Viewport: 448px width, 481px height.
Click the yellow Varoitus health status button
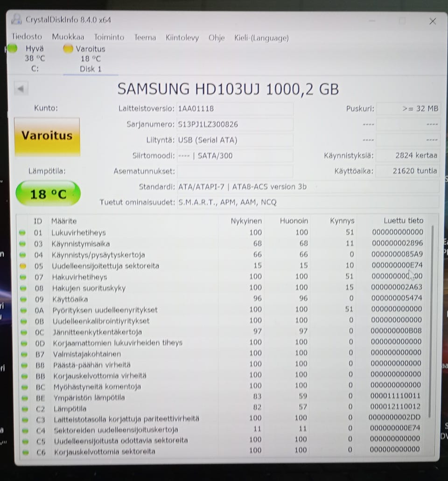click(x=47, y=136)
